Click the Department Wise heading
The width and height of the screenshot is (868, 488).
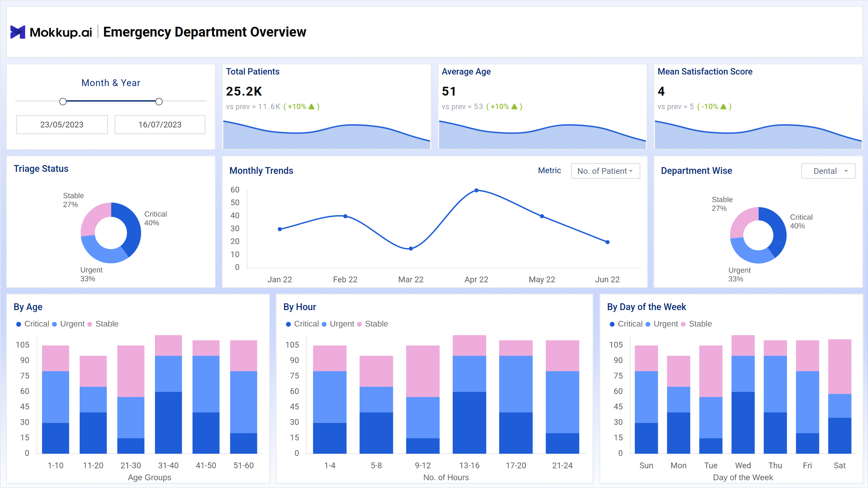[x=696, y=171]
